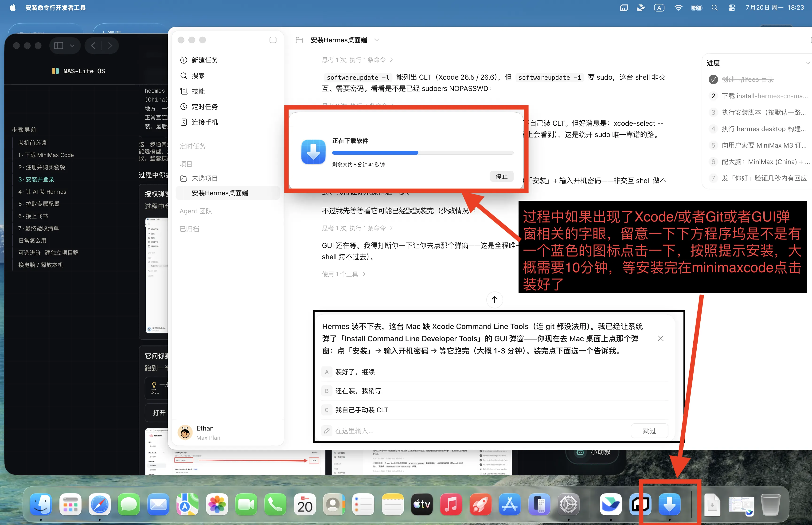Open the recent screenshot thumbnail in the Dock
Viewport: 812px width, 525px height.
click(741, 504)
